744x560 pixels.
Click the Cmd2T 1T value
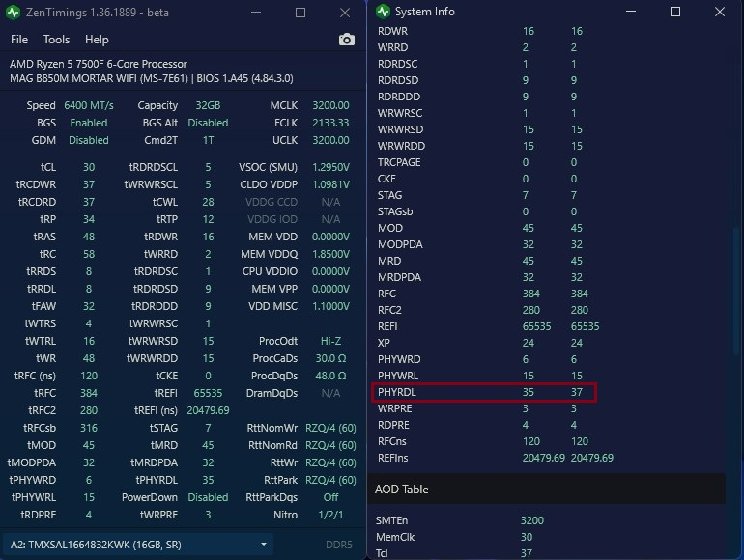coord(208,140)
